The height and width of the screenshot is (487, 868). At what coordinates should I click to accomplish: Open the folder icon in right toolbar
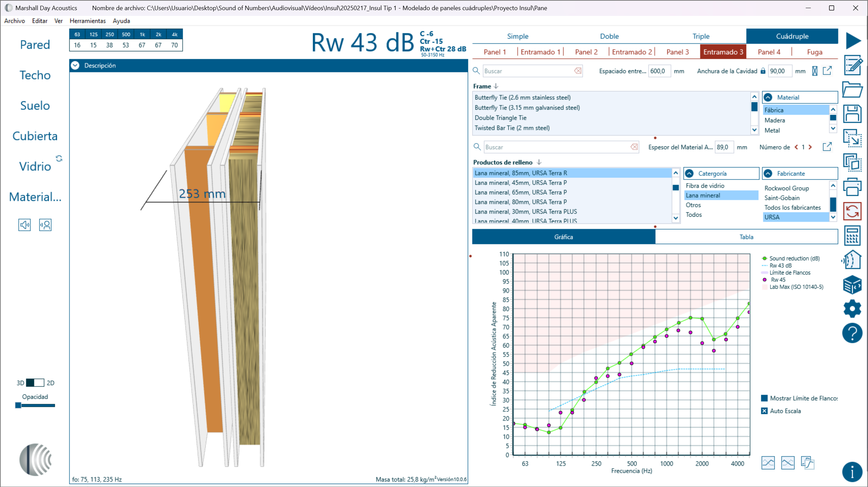[852, 90]
